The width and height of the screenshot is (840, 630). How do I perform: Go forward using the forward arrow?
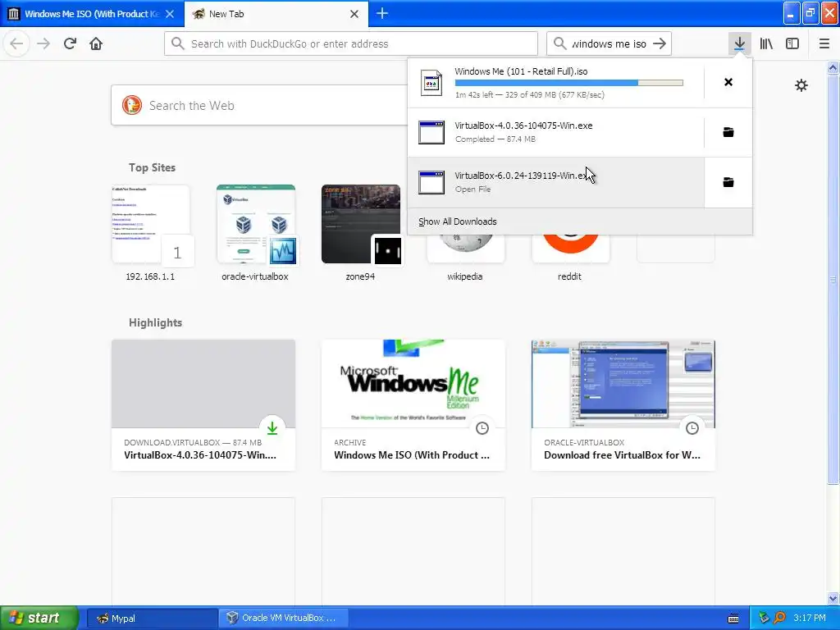coord(43,43)
